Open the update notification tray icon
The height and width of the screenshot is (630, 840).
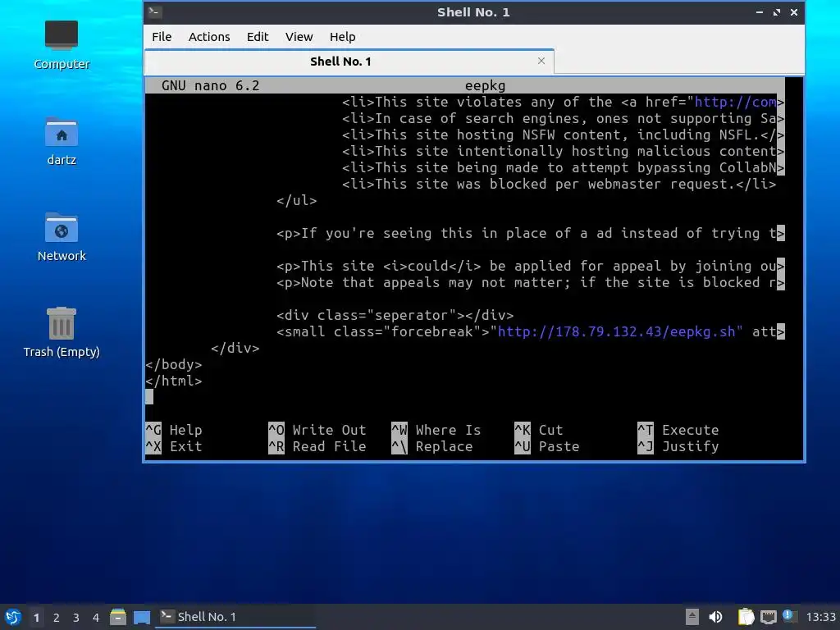[788, 615]
